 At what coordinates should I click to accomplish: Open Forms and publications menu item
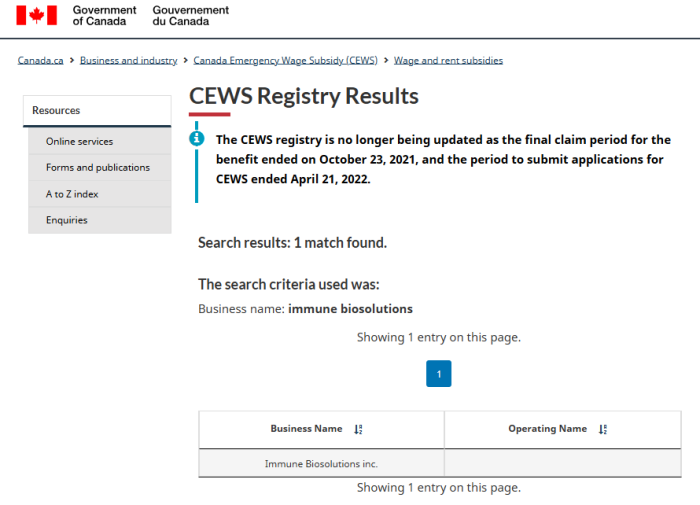point(100,167)
